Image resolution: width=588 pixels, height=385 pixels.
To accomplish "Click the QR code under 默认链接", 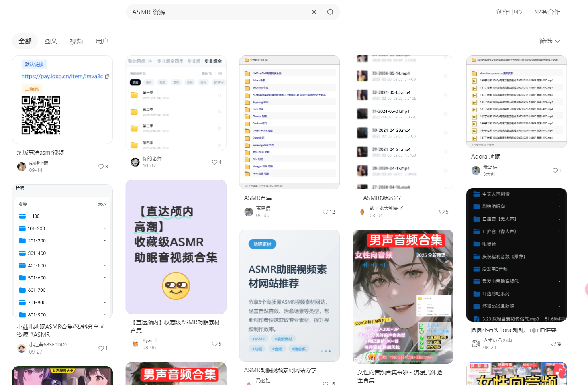I will (41, 116).
